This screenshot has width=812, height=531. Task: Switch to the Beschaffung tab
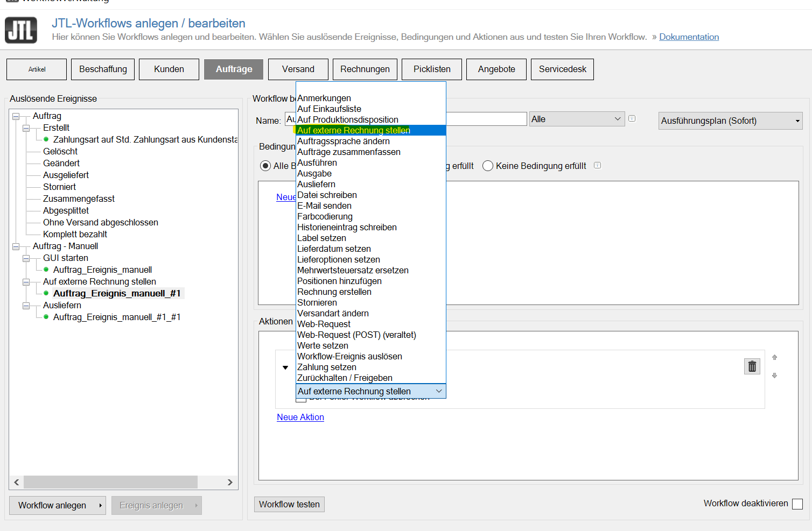click(103, 69)
